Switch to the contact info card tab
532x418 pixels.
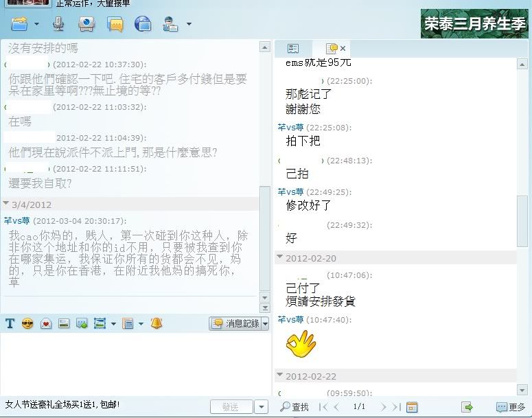coord(293,48)
